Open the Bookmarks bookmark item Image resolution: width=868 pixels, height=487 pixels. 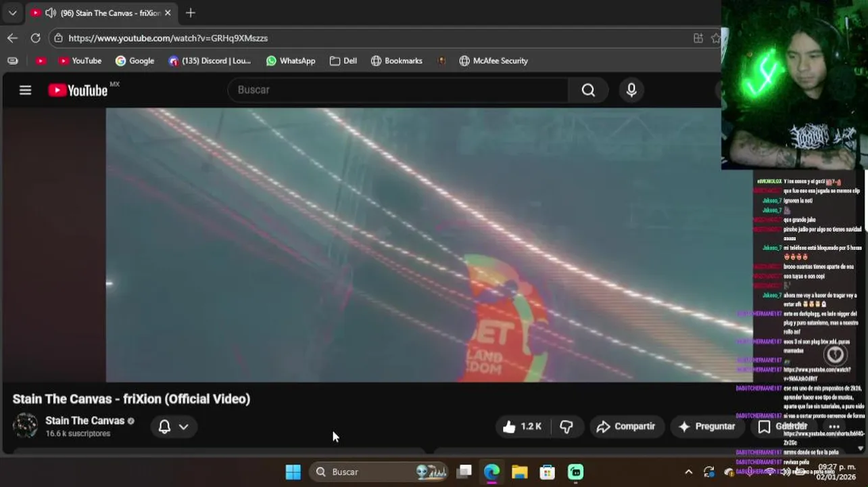397,61
